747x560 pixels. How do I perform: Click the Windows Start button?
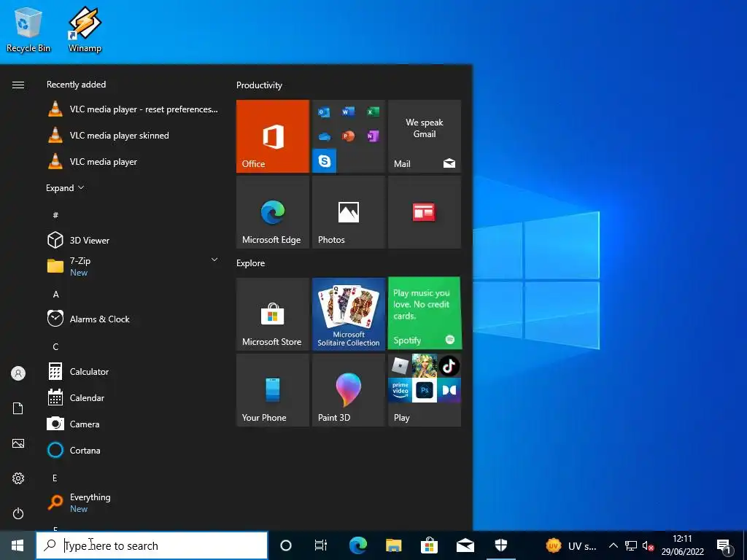coord(18,545)
